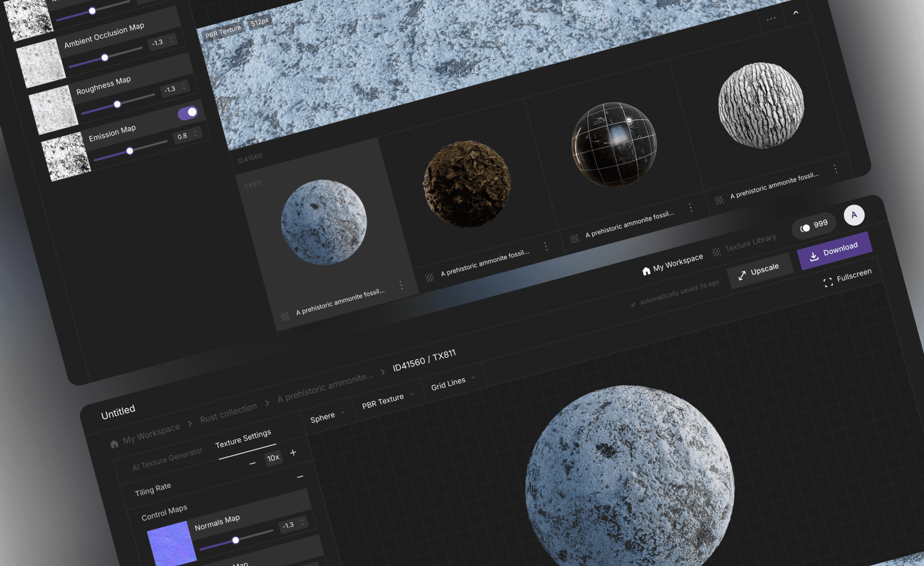924x566 pixels.
Task: Click hatch texture icon on blue stone sphere card
Action: pyautogui.click(x=285, y=316)
